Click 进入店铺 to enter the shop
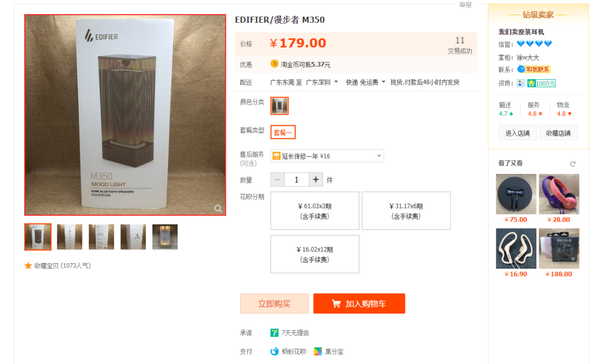The height and width of the screenshot is (364, 599). [517, 133]
